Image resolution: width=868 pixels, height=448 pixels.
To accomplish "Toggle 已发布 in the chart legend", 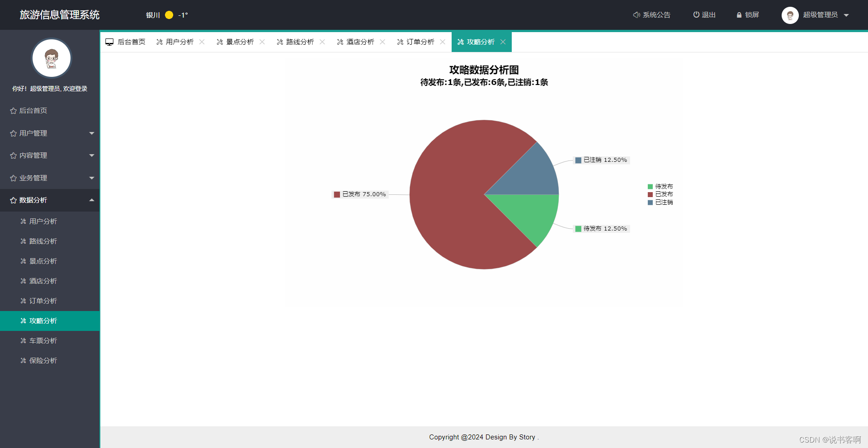I will pyautogui.click(x=660, y=194).
